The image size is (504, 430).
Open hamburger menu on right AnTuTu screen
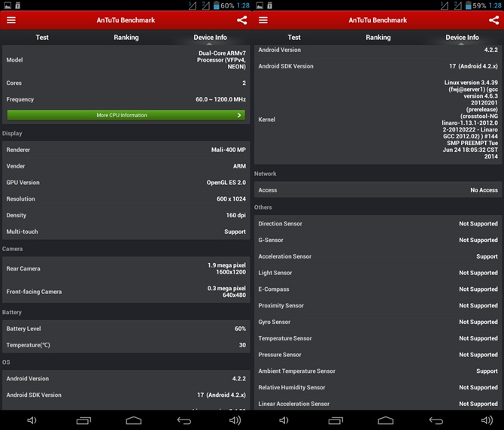pyautogui.click(x=263, y=20)
